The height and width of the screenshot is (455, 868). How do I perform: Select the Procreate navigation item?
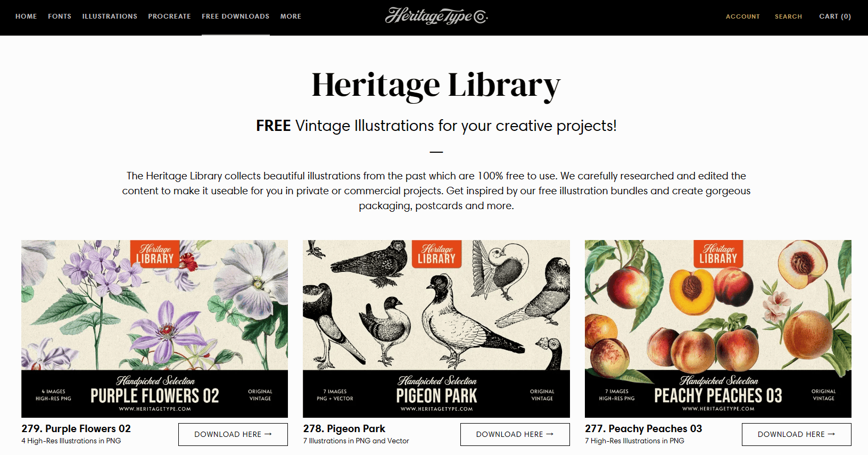(x=169, y=16)
